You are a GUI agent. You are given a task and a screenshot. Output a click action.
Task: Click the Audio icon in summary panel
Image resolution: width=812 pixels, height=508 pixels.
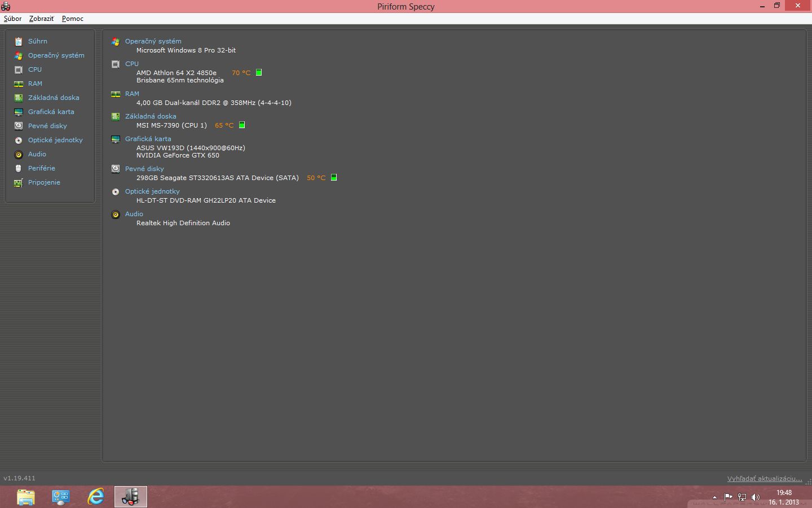click(x=116, y=214)
